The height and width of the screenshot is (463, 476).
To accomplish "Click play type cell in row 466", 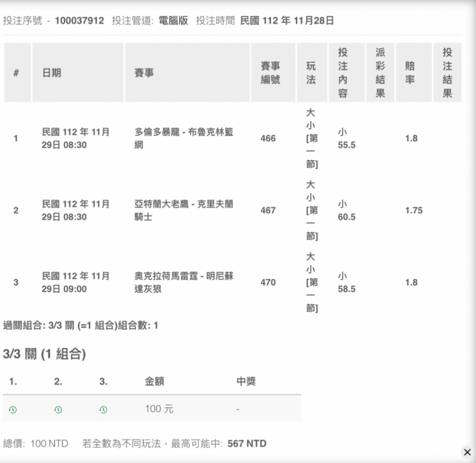I will click(x=312, y=138).
